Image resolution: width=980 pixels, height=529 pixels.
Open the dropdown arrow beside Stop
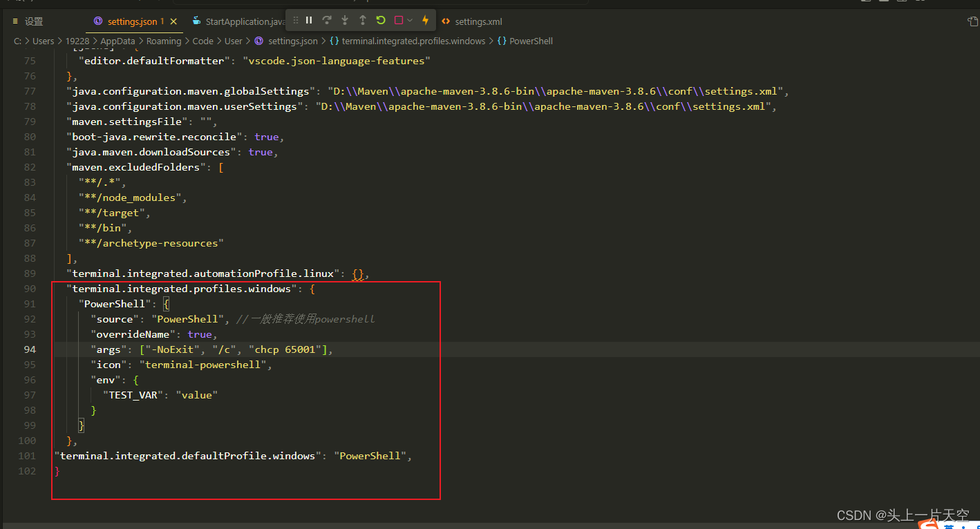click(410, 21)
